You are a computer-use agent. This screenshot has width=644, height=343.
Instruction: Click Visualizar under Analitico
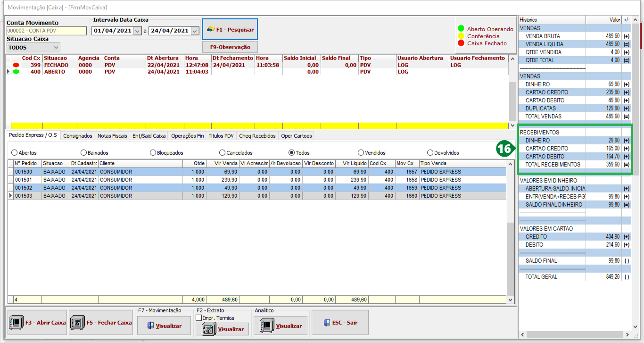tap(281, 326)
